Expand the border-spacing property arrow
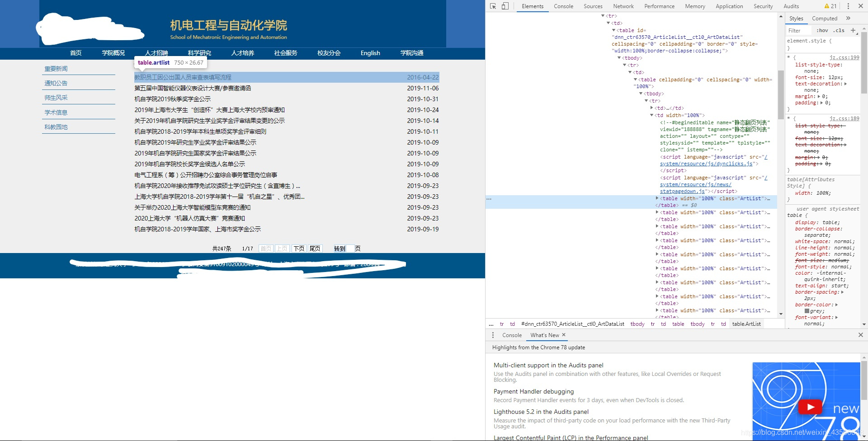Image resolution: width=868 pixels, height=441 pixels. [x=842, y=292]
